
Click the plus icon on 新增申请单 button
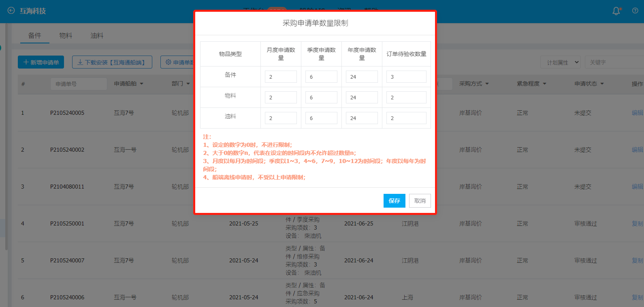point(26,62)
